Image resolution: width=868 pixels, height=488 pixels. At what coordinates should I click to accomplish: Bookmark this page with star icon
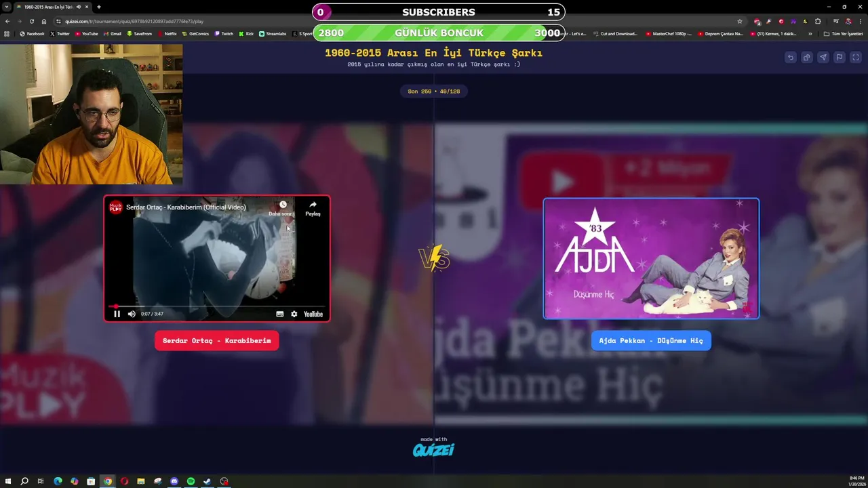[x=740, y=21]
